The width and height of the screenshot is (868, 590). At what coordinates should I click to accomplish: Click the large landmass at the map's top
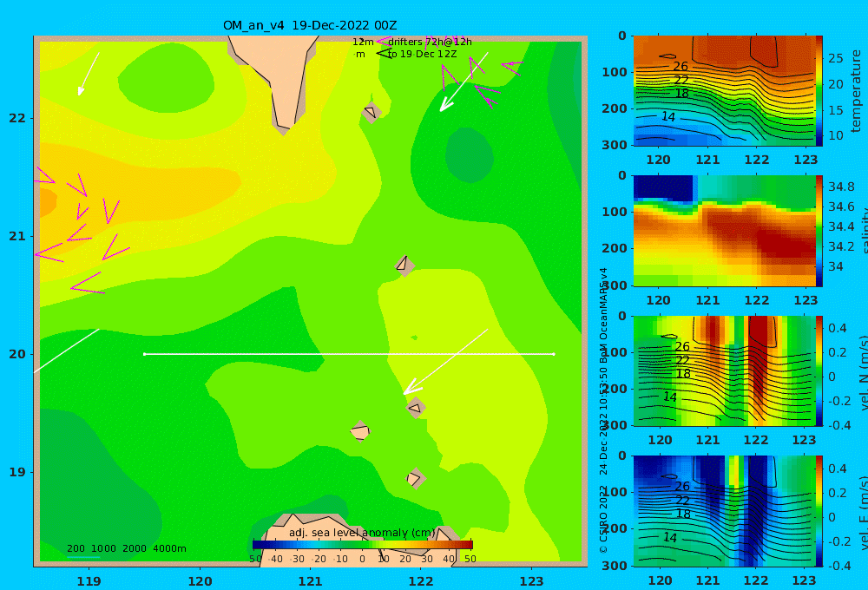click(279, 72)
